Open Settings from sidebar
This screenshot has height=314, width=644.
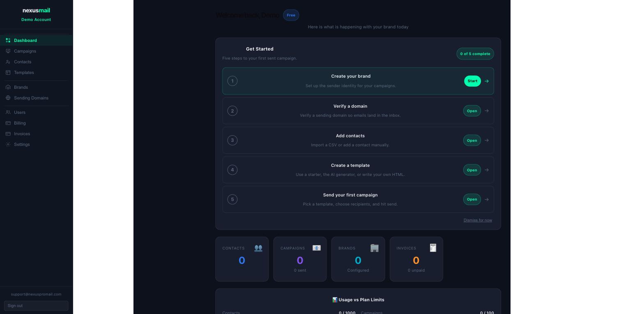tap(36, 144)
